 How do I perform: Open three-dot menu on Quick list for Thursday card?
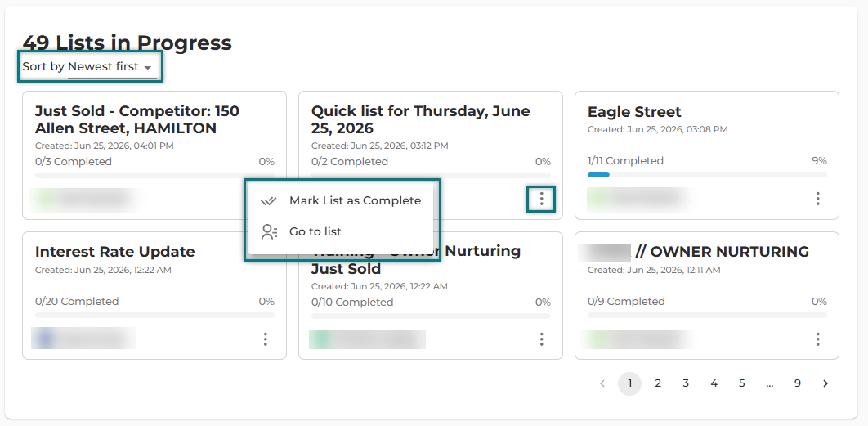(541, 199)
